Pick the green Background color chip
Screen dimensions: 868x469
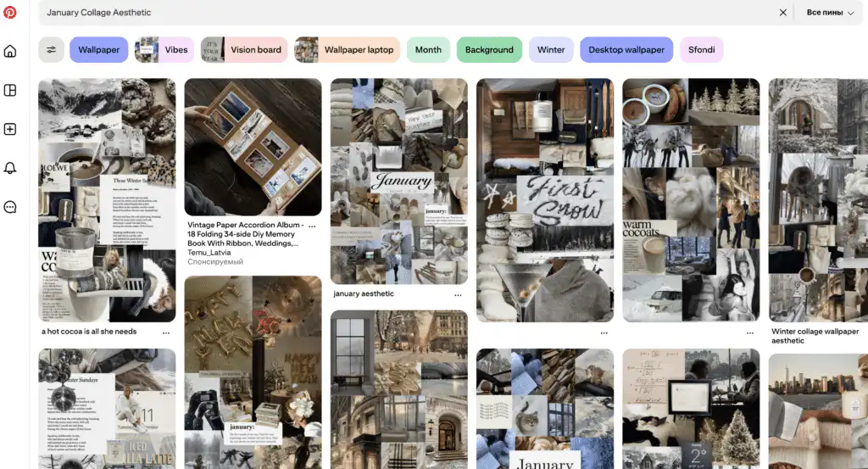pos(489,50)
